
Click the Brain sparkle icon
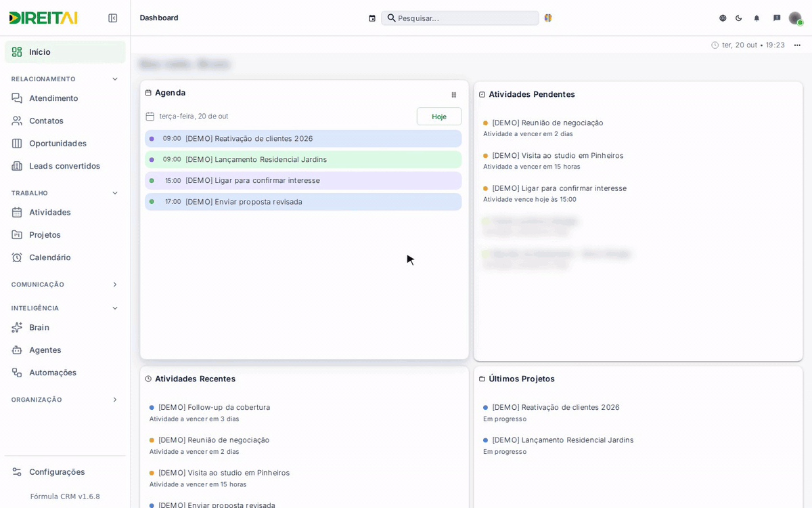click(17, 328)
